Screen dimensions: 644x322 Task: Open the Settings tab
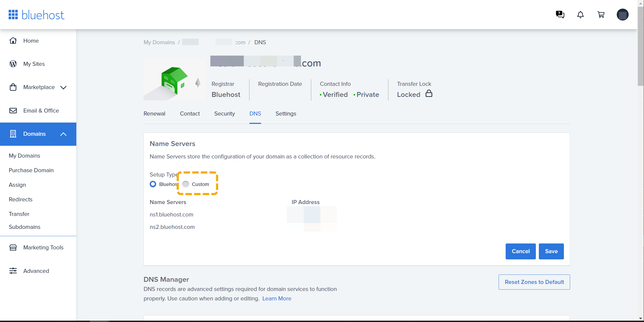pos(286,114)
